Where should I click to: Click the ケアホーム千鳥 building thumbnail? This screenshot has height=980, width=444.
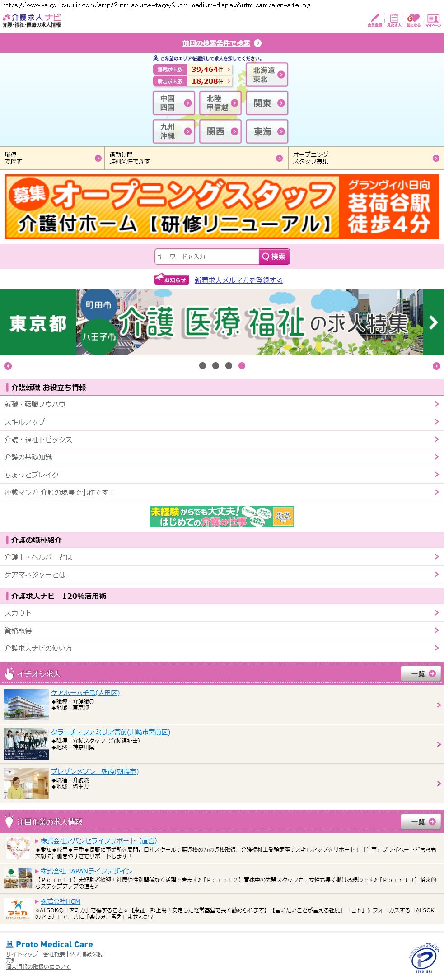(x=26, y=705)
